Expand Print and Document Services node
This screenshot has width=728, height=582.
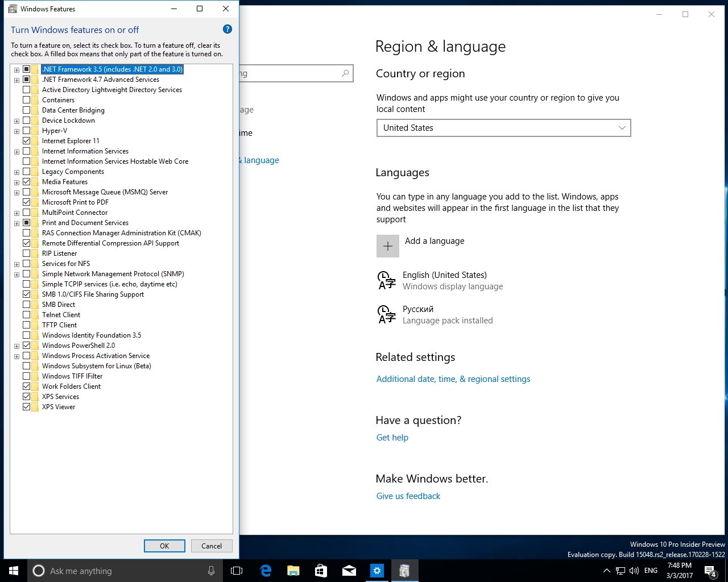[x=16, y=223]
